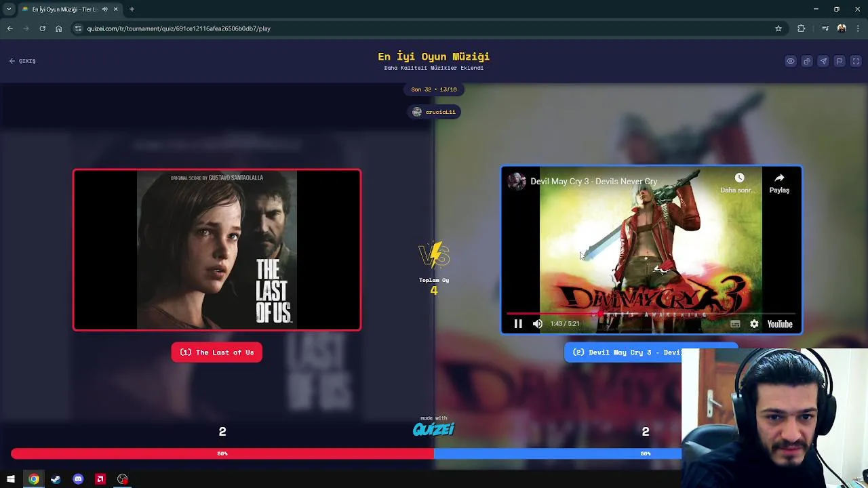Open YouTube player settings gear
Screen dimensions: 868x488
tap(754, 324)
